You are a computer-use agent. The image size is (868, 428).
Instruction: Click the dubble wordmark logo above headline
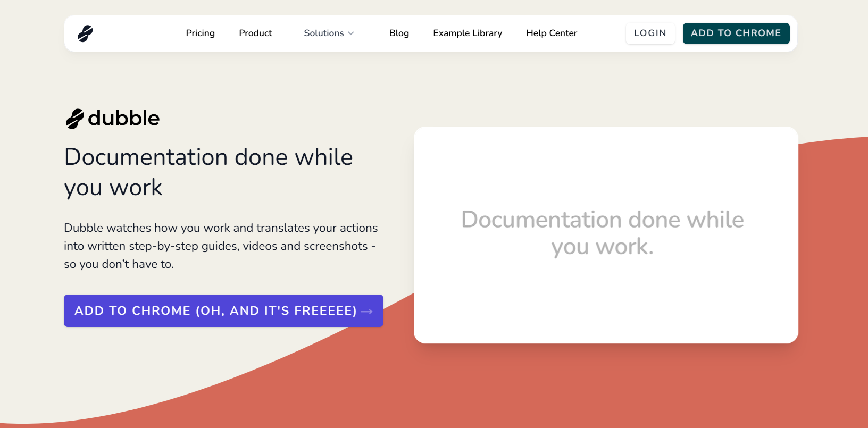click(x=112, y=118)
